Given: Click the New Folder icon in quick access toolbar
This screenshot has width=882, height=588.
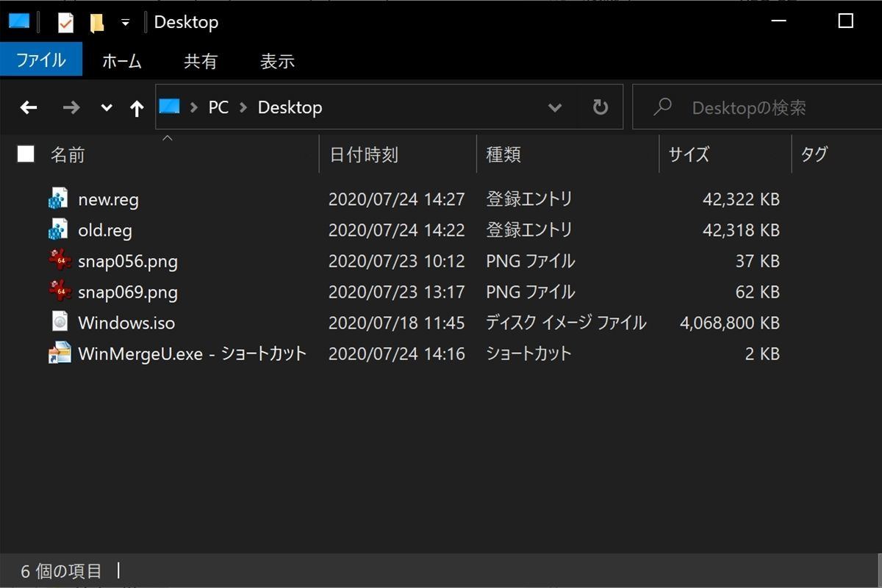Looking at the screenshot, I should point(96,23).
